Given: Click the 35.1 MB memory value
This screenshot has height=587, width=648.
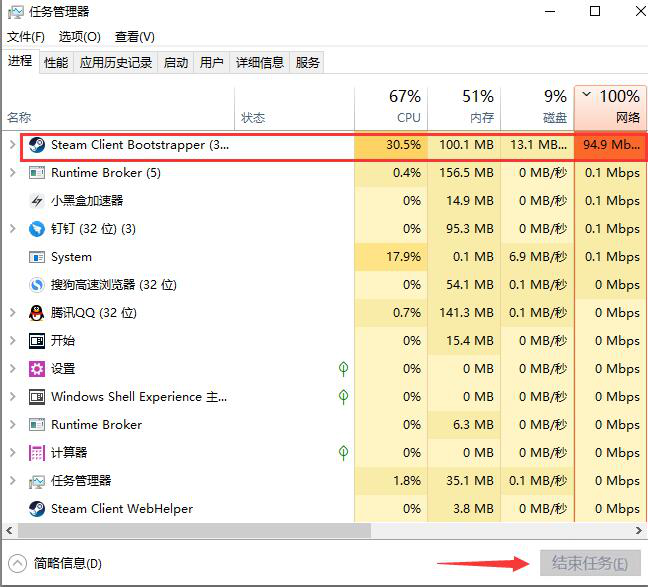Looking at the screenshot, I should coord(470,481).
